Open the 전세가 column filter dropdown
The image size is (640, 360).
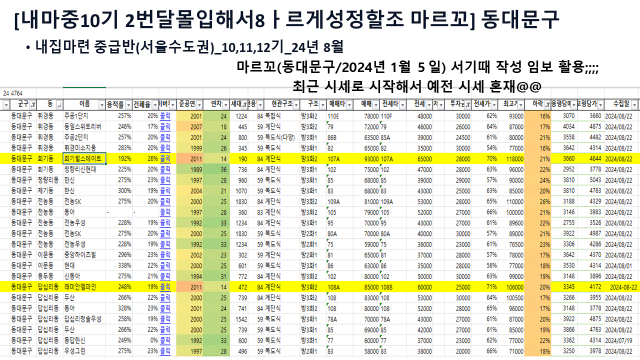(x=494, y=105)
